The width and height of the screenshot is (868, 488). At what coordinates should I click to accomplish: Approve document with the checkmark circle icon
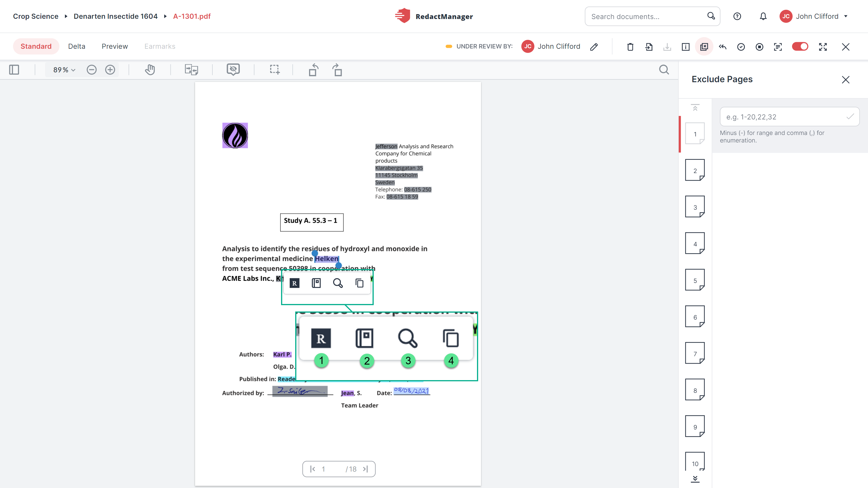pyautogui.click(x=741, y=47)
